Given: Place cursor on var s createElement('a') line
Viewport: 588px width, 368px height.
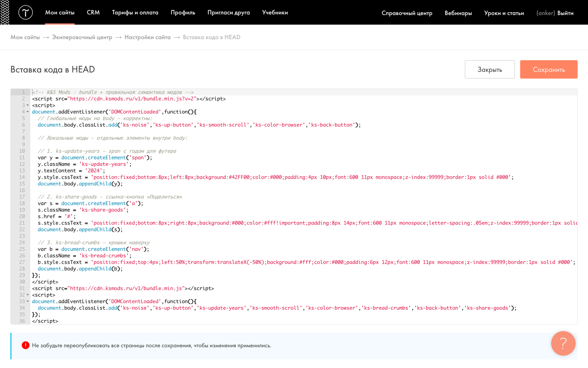Looking at the screenshot, I should point(91,204).
